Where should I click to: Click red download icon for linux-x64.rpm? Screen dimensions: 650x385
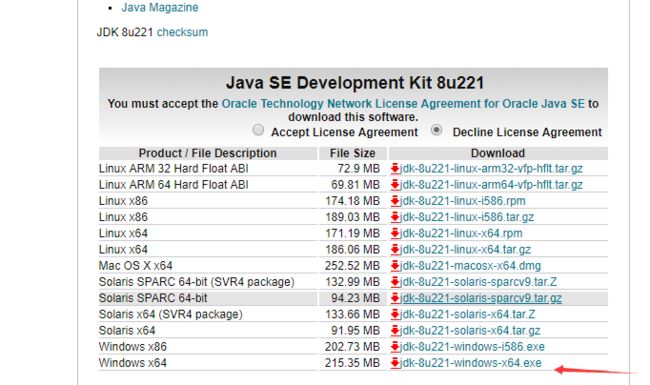point(395,233)
